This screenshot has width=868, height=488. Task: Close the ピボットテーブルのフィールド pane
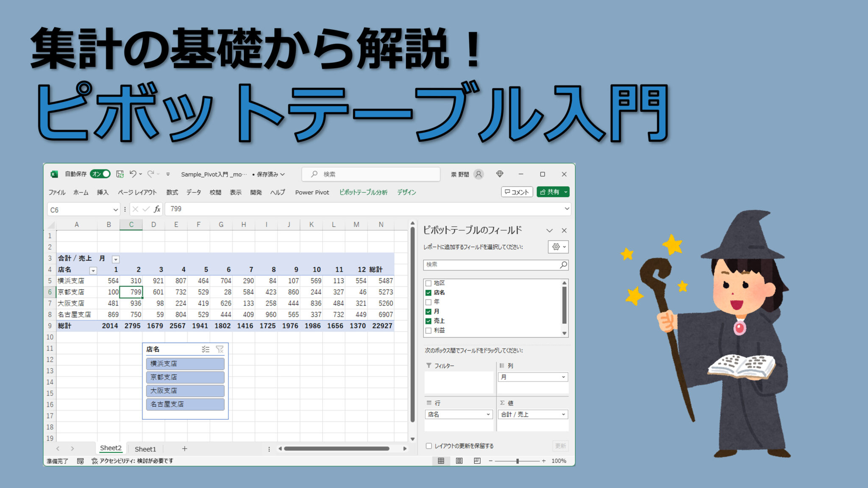pos(564,230)
